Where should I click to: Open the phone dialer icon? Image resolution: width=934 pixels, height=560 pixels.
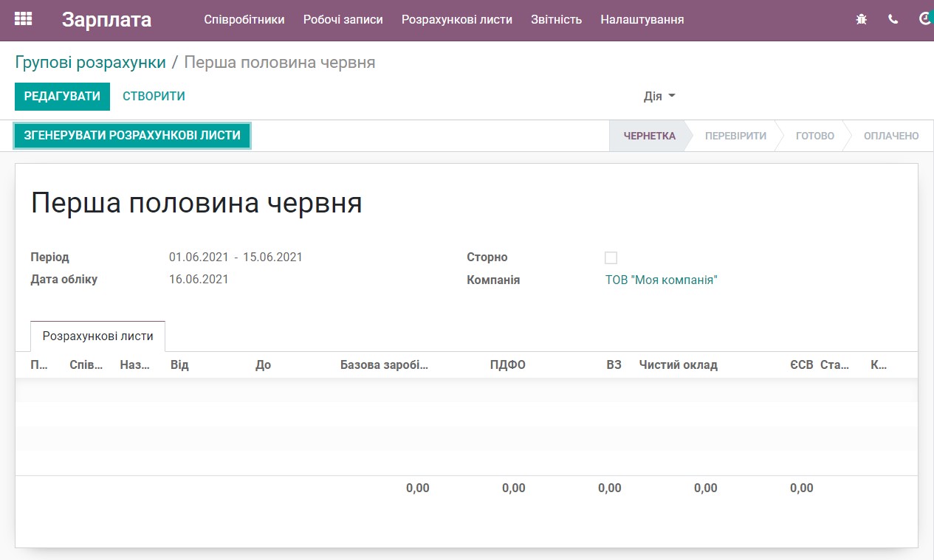(893, 19)
